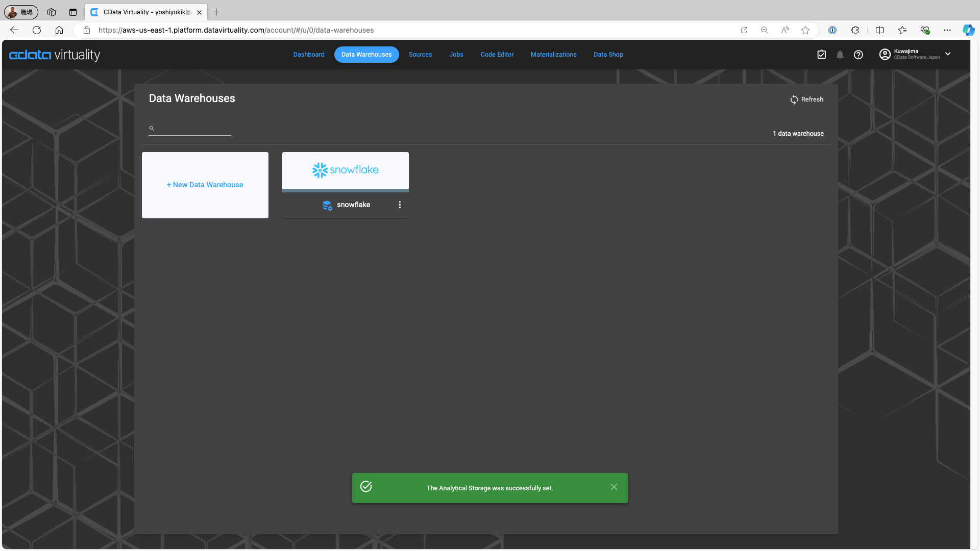Viewport: 980px width, 551px height.
Task: Expand the Kuwajima account dropdown chevron
Action: (x=948, y=54)
